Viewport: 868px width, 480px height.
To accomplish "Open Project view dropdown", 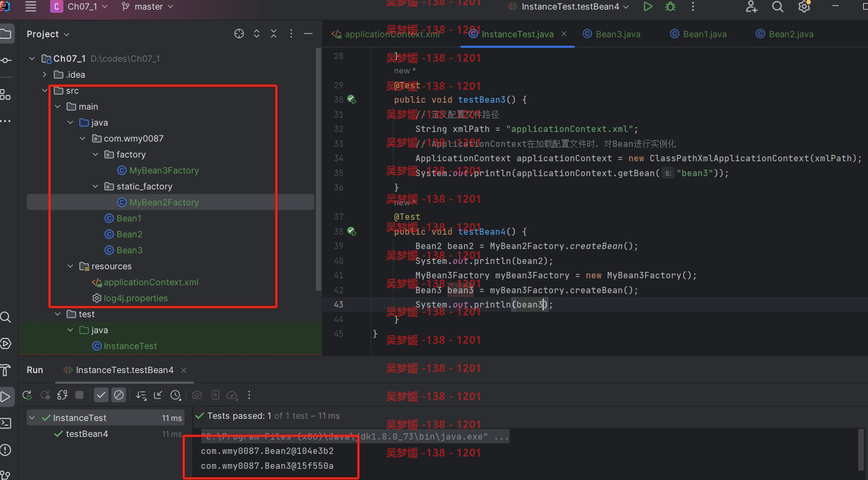I will point(48,34).
